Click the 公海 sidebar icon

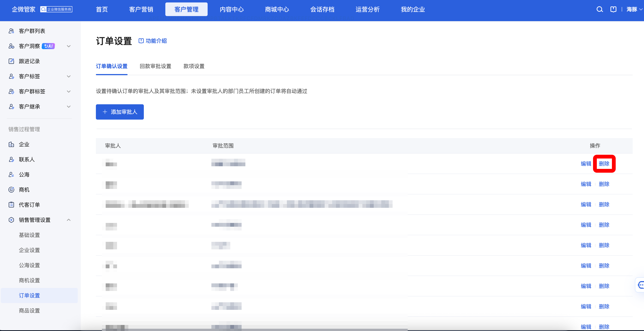(x=11, y=175)
